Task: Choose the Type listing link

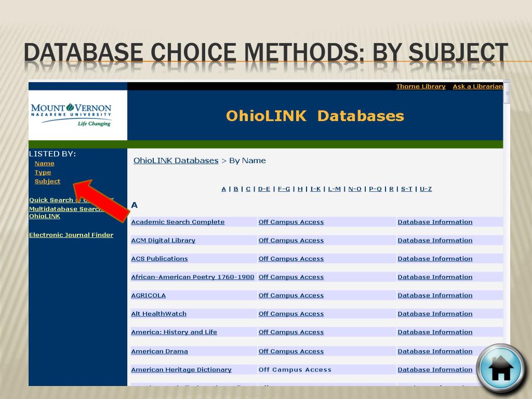Action: coord(43,172)
